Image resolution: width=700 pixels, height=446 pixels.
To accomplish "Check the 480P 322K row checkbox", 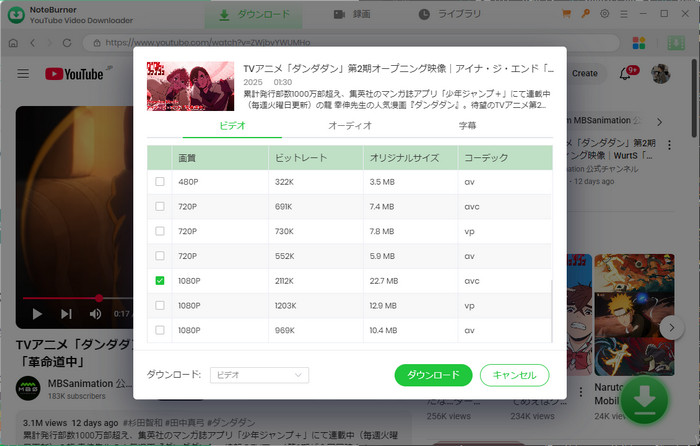I will tap(159, 182).
